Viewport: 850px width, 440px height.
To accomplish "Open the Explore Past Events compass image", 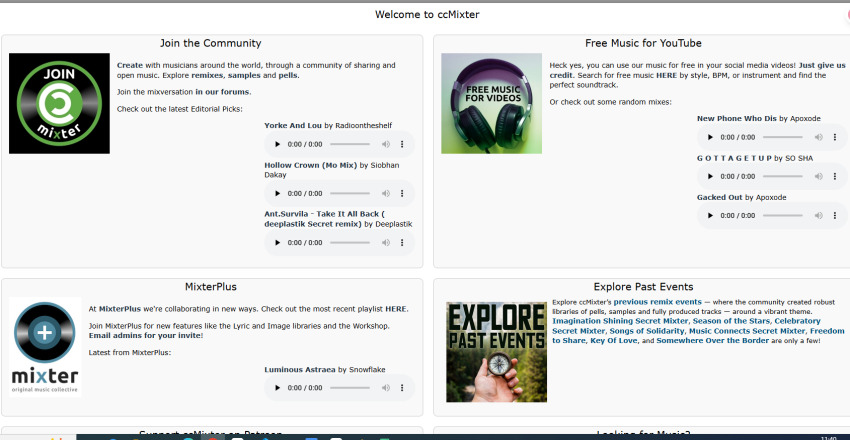I will 496,352.
